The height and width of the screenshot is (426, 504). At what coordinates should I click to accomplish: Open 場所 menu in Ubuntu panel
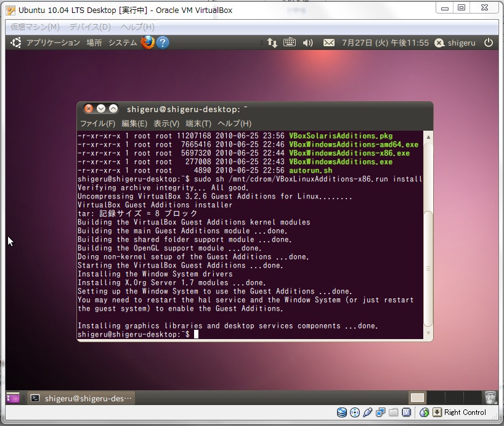(94, 43)
